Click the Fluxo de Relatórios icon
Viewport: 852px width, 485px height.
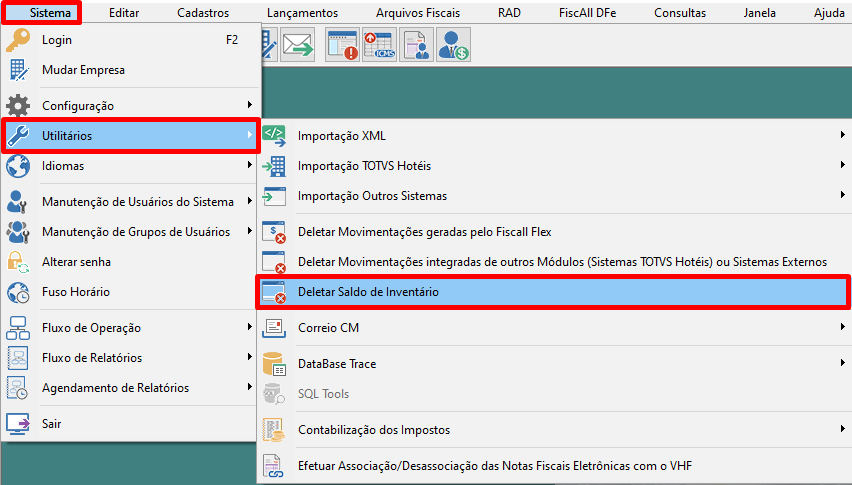(x=18, y=358)
